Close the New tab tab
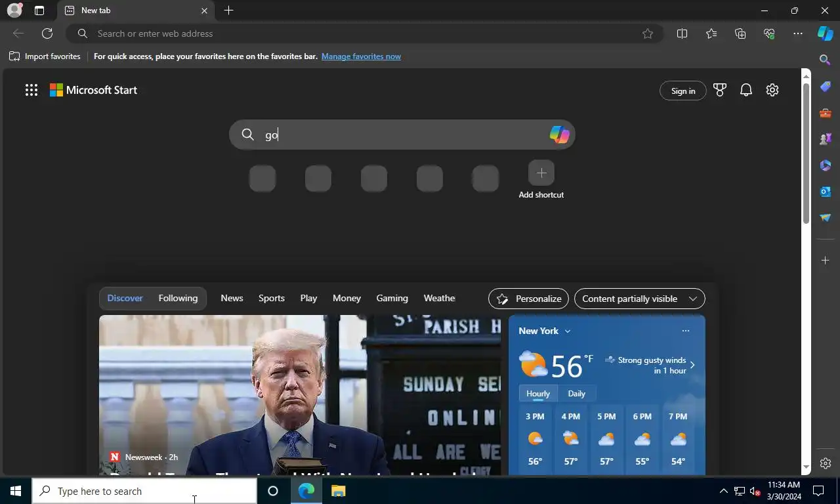The height and width of the screenshot is (504, 840). pos(204,10)
